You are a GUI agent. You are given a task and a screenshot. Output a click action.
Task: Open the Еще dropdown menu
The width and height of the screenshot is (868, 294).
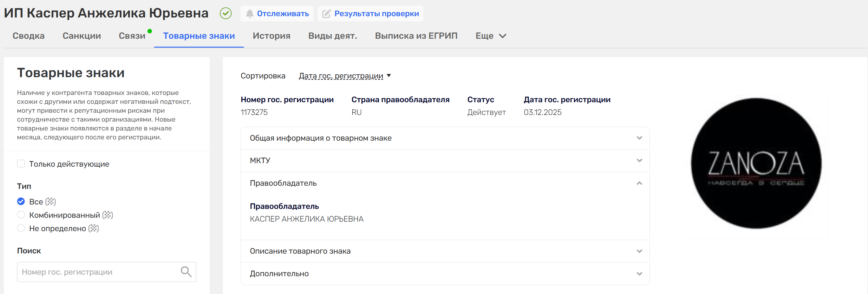pyautogui.click(x=491, y=36)
